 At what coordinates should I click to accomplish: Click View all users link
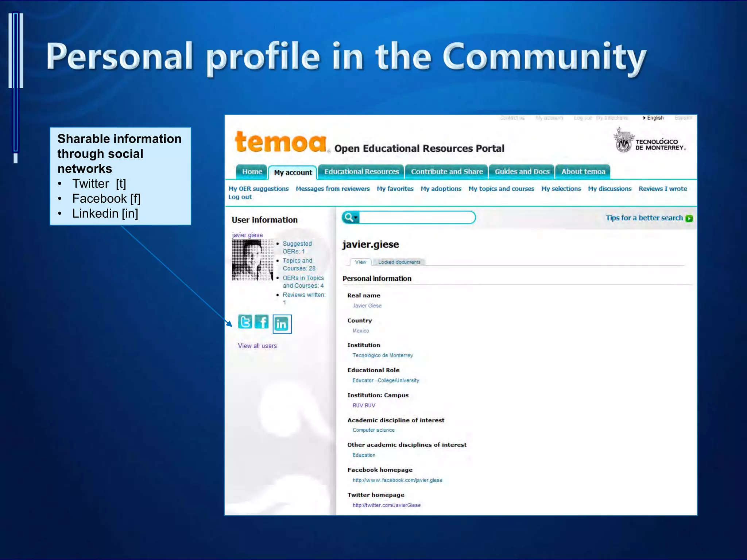click(x=257, y=346)
